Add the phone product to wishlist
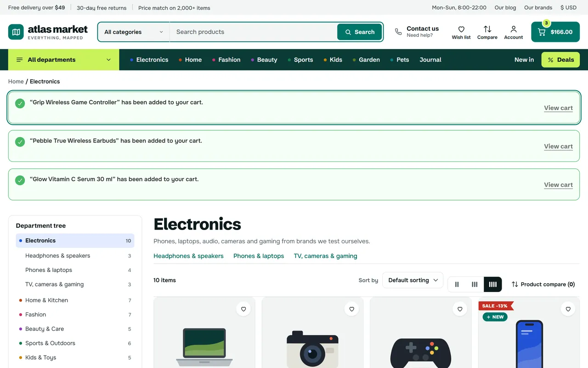588x368 pixels. [x=568, y=309]
